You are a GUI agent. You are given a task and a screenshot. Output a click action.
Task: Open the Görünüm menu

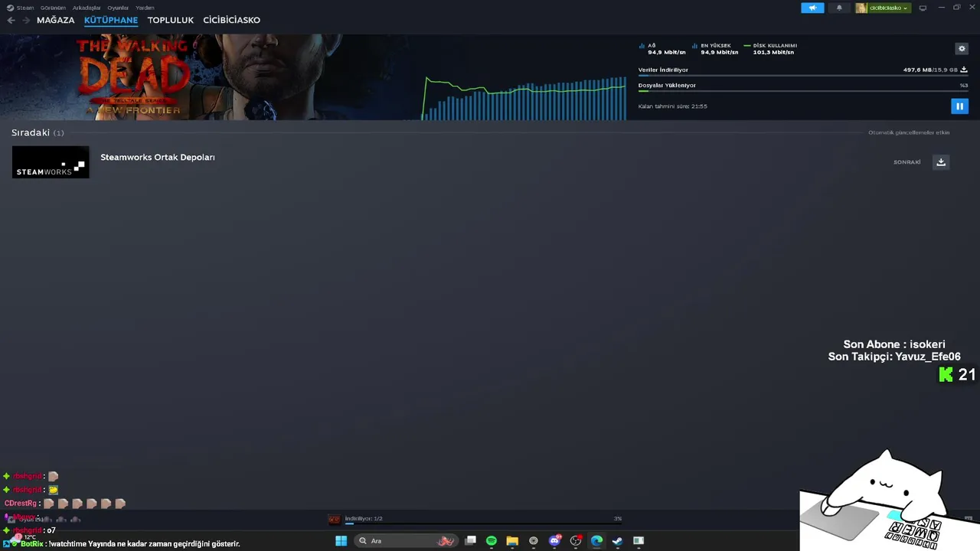click(x=52, y=8)
